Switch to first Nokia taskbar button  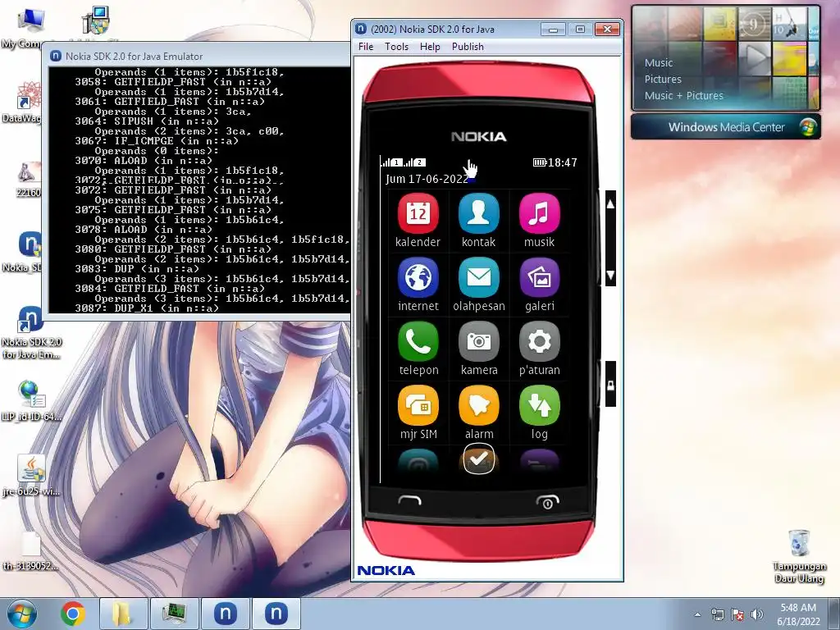226,614
